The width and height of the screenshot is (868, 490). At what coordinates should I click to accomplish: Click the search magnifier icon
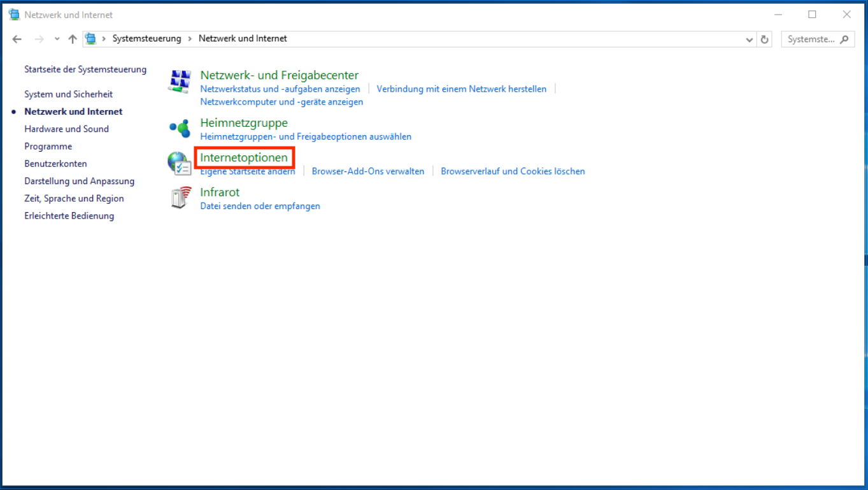coord(844,39)
